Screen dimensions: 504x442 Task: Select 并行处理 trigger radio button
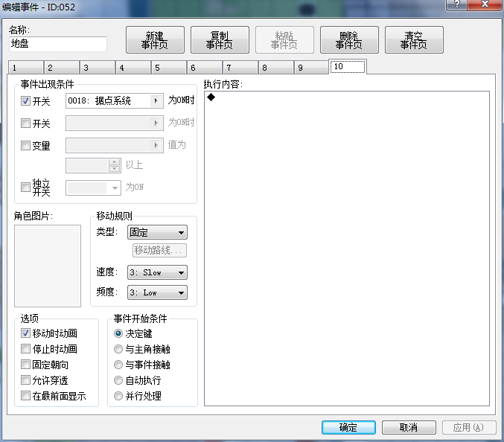[118, 396]
